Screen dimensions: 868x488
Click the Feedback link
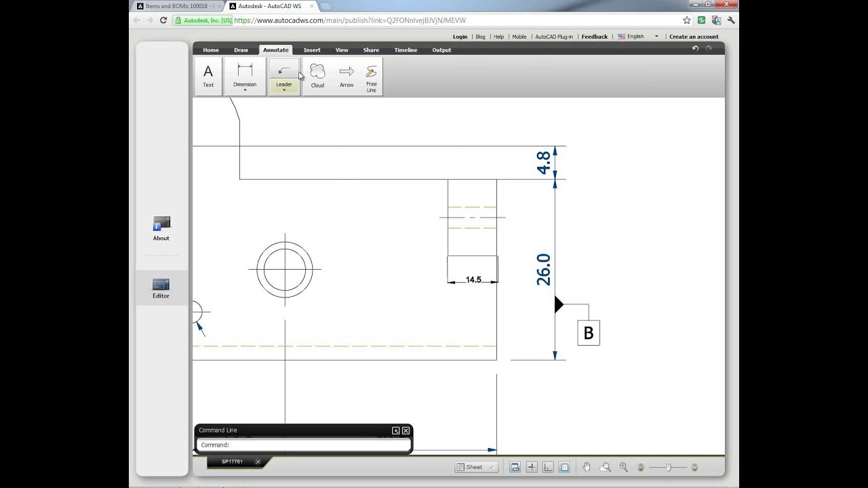[x=595, y=37]
